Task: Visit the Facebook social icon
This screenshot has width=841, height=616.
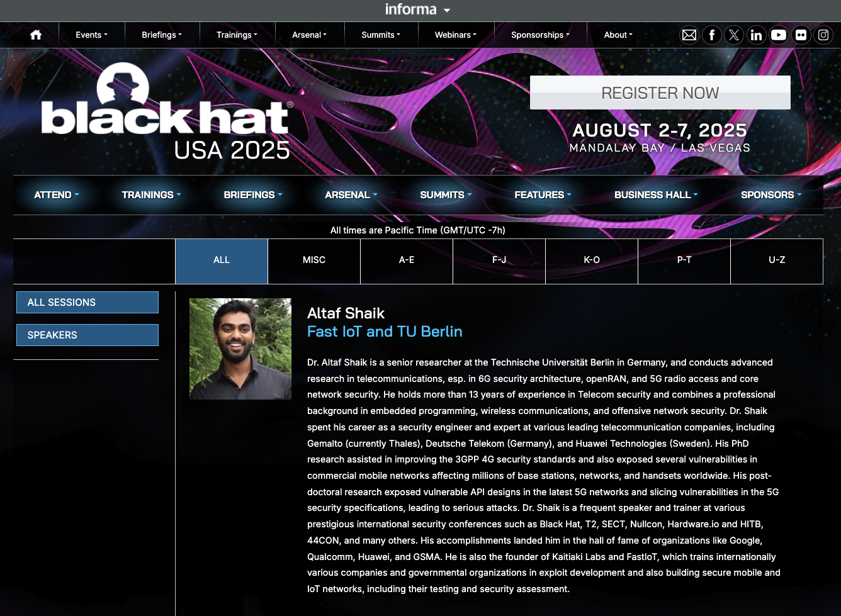Action: click(711, 35)
